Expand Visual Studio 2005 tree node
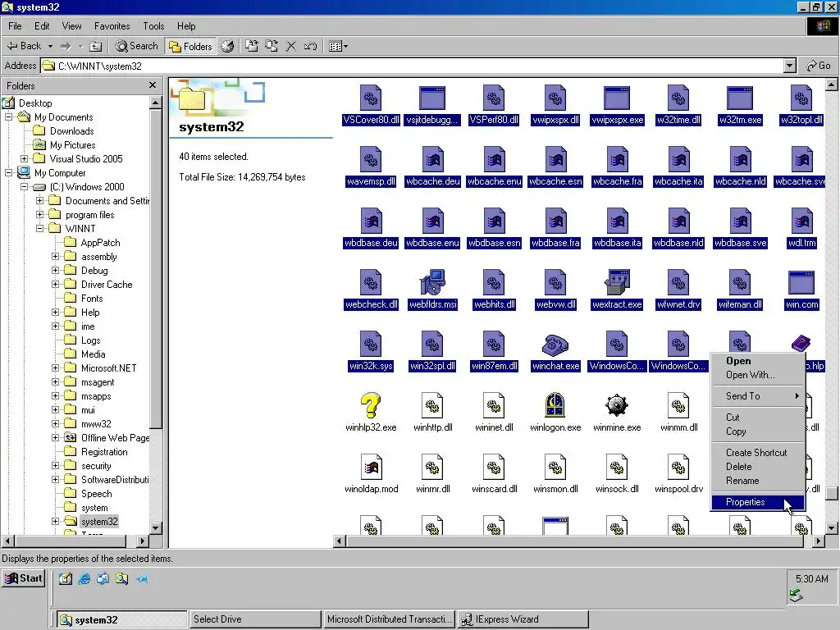 click(x=24, y=159)
